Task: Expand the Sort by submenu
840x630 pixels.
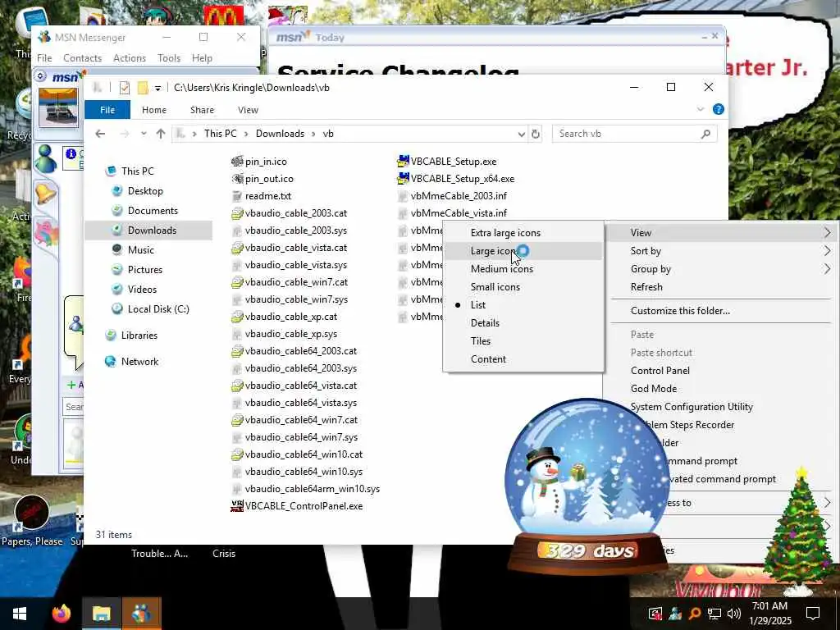Action: (x=722, y=251)
